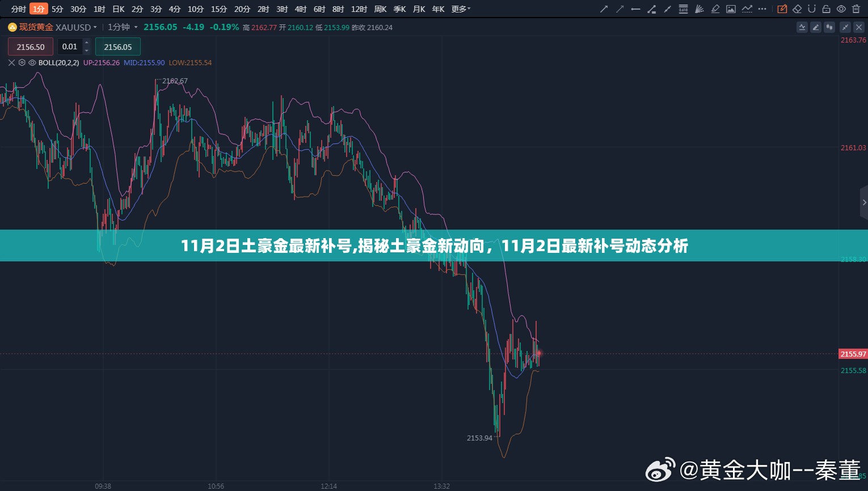Click the buy price 2156.05 button
Viewport: 868px width, 491px height.
click(x=118, y=47)
